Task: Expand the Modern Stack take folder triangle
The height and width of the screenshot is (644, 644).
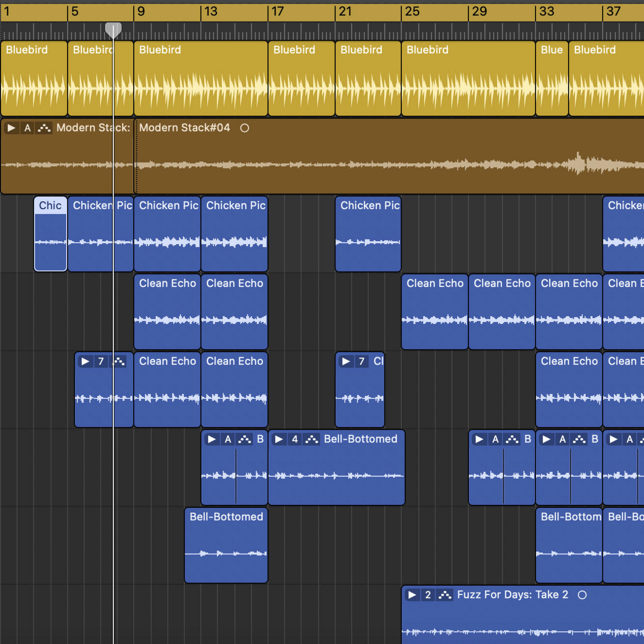Action: click(x=11, y=128)
